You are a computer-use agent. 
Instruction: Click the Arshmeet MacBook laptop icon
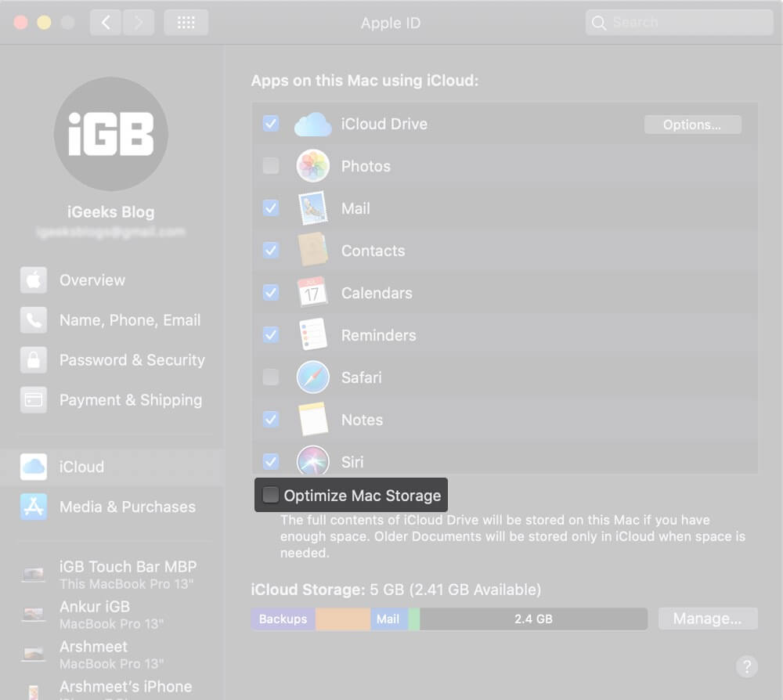(34, 654)
